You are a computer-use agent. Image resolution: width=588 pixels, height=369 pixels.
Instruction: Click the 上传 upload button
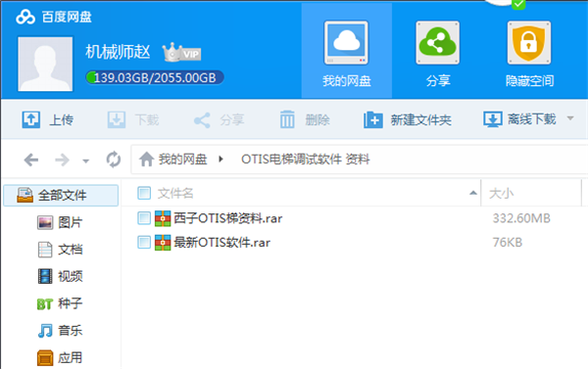click(47, 119)
